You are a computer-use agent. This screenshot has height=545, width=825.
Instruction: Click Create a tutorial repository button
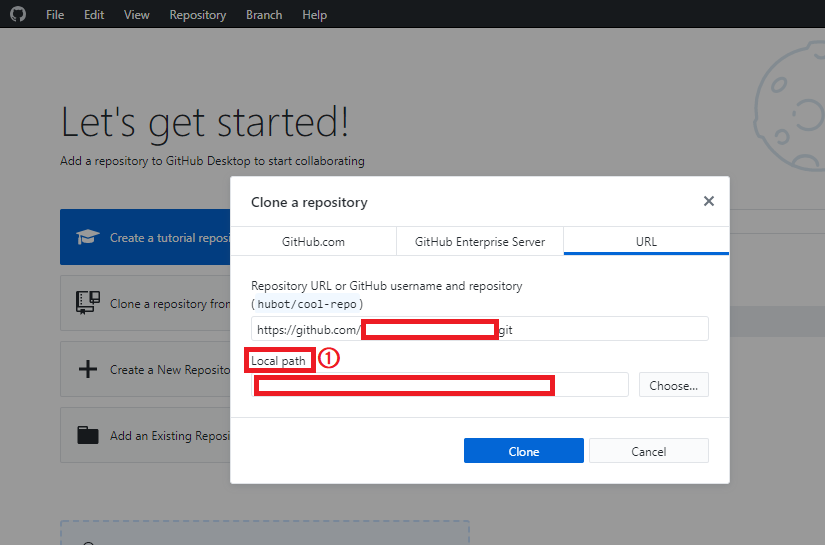click(145, 237)
